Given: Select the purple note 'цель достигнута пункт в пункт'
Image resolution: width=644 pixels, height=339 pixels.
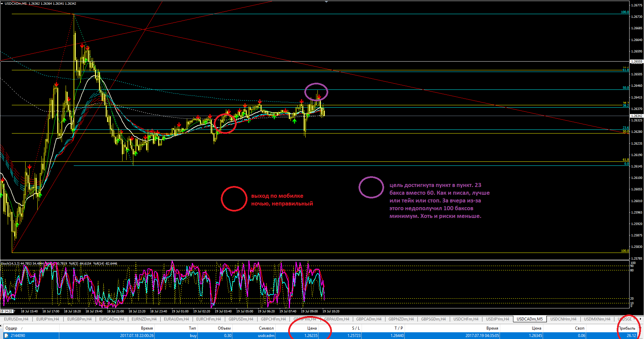Looking at the screenshot, I should coord(440,200).
